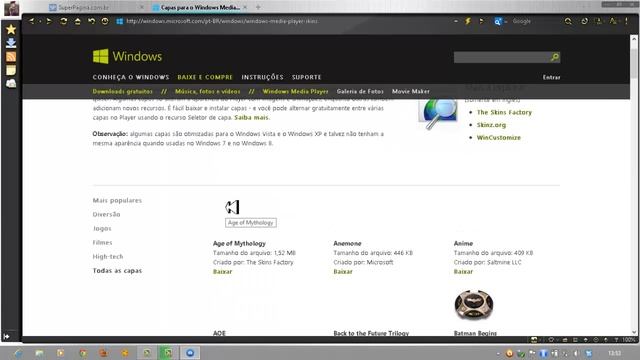
Task: Open Suporte menu
Action: tap(307, 77)
